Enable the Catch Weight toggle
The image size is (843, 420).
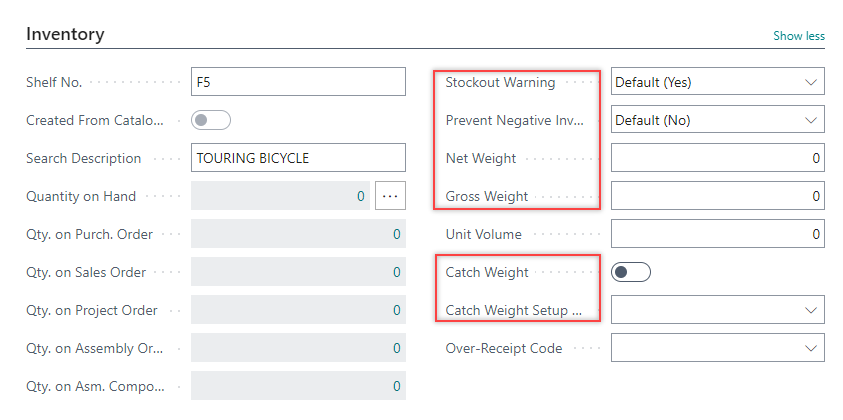(631, 272)
